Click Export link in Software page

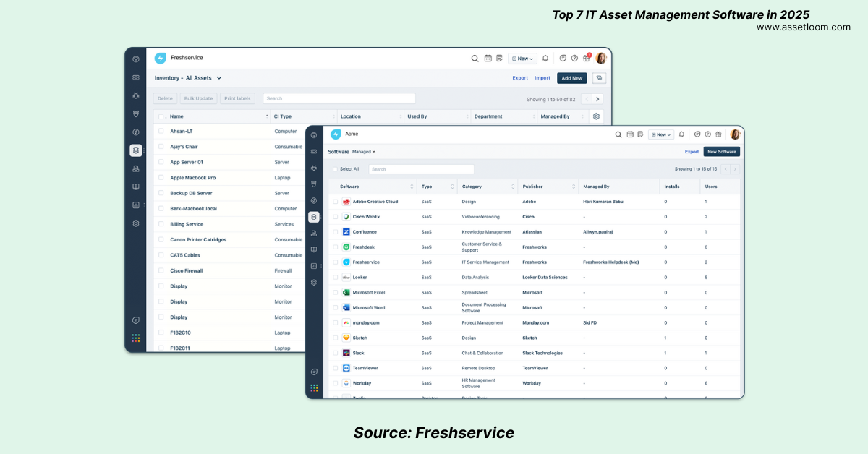click(x=692, y=152)
